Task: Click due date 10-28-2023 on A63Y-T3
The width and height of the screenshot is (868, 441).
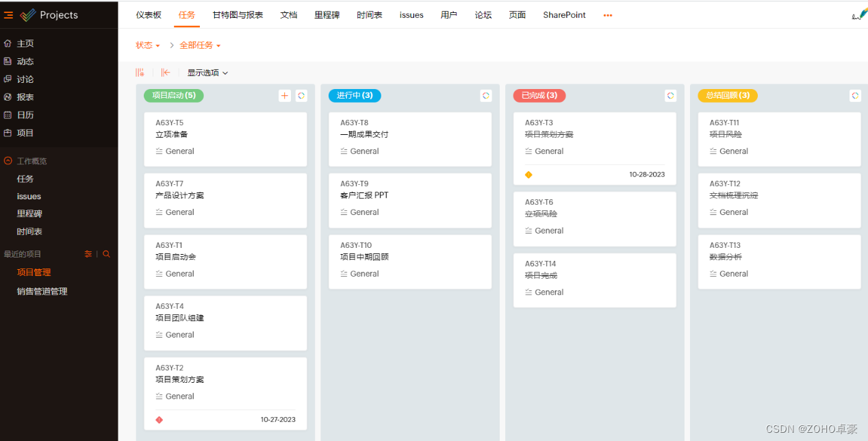Action: coord(647,175)
